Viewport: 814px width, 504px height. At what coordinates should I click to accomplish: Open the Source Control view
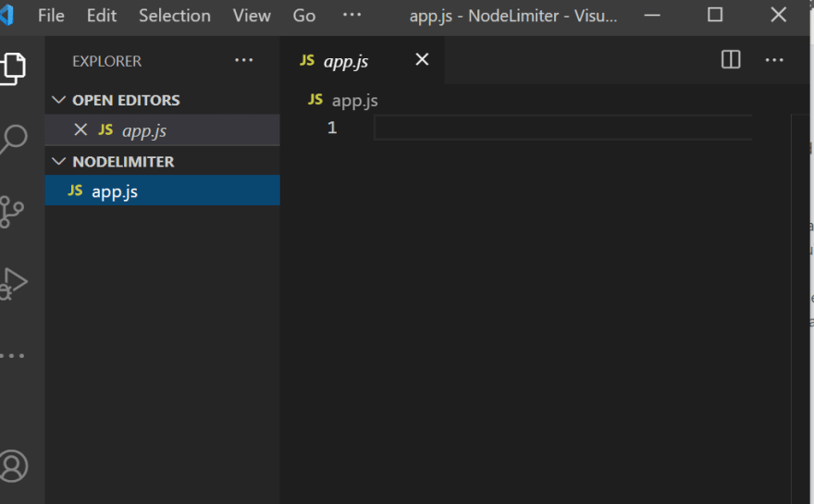[x=11, y=212]
